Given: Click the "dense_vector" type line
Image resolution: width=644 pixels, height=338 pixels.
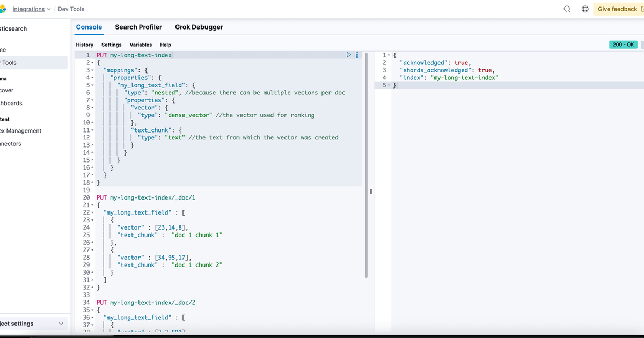Looking at the screenshot, I should pos(226,115).
